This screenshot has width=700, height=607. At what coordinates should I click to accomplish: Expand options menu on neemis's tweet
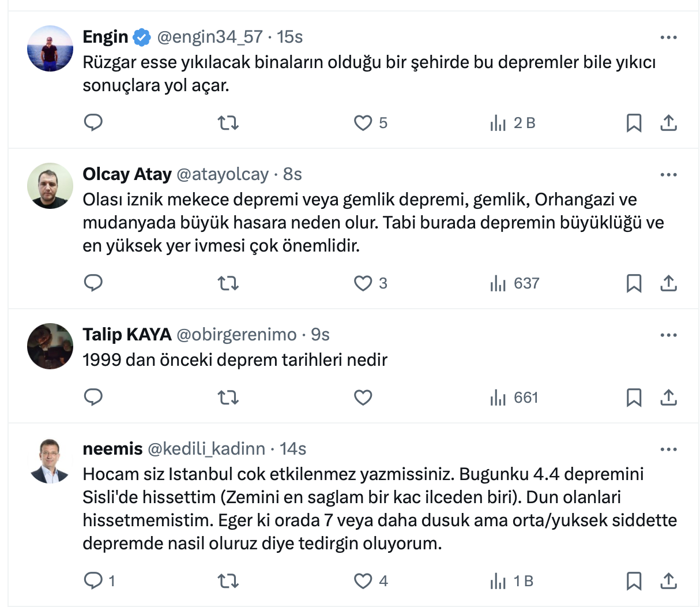pos(668,449)
